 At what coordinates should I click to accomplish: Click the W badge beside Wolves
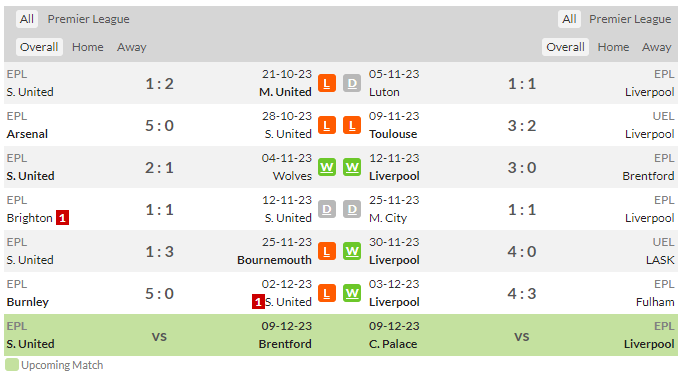pyautogui.click(x=327, y=167)
